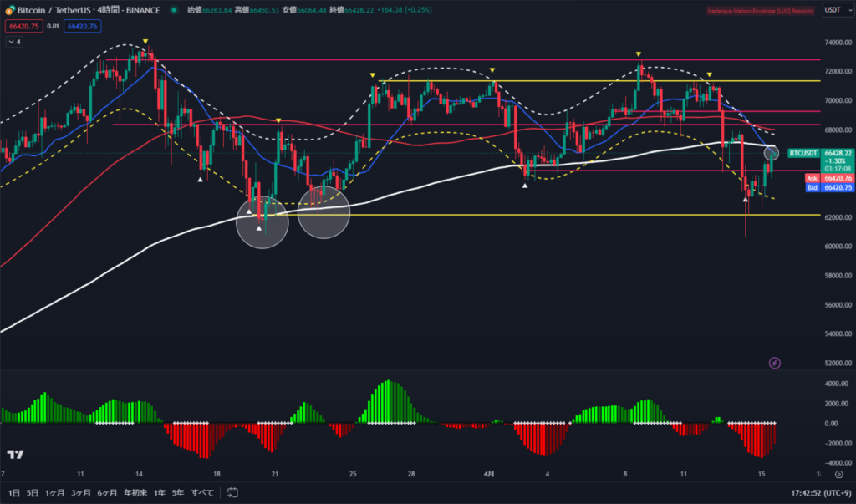Click the TradingView logo on chart
This screenshot has height=504, width=856.
click(15, 455)
